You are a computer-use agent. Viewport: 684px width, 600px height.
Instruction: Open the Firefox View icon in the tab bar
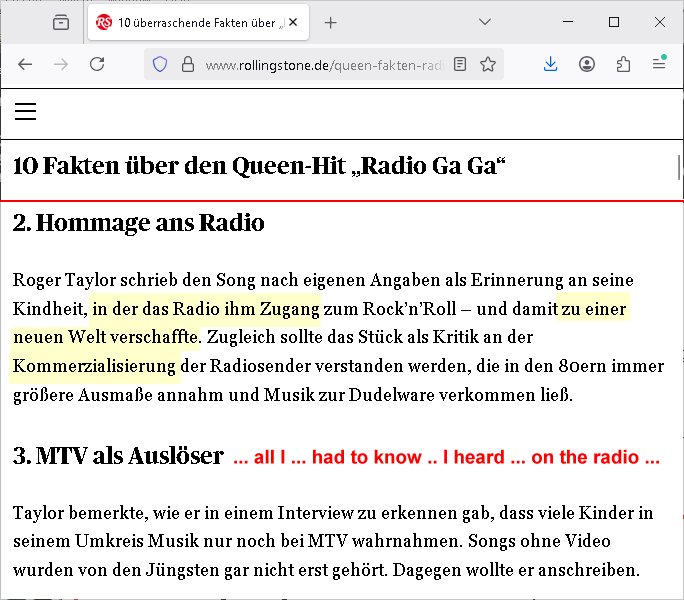(61, 22)
